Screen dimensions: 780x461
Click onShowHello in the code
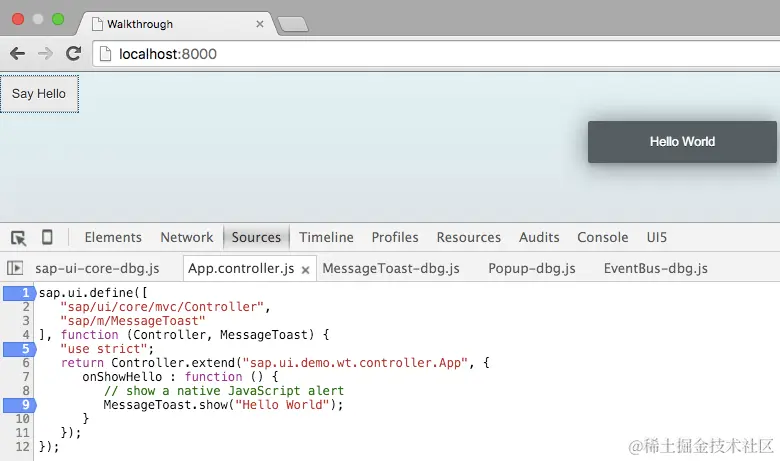[x=122, y=377]
